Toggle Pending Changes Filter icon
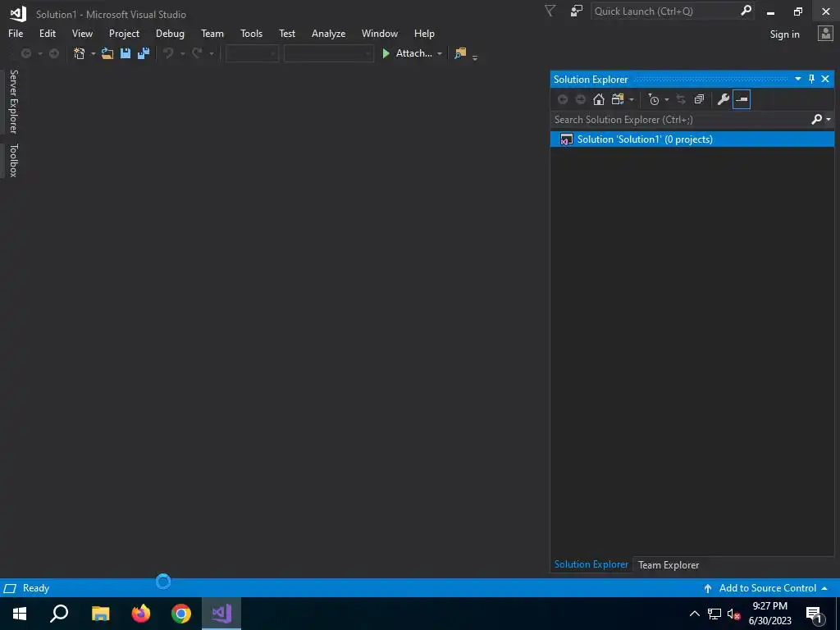 coord(654,99)
